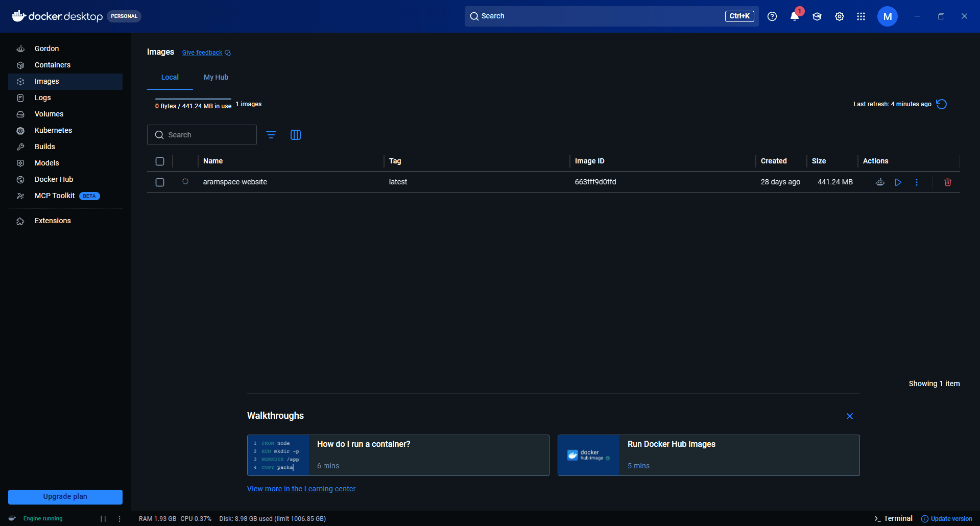Switch to the Local tab
Screen dimensions: 980x526
[170, 78]
